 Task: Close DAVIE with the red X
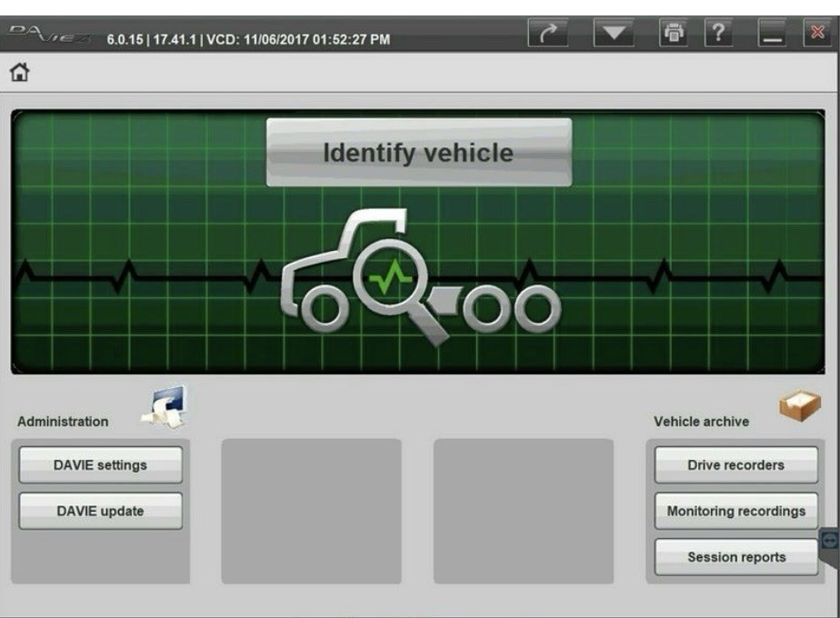pos(817,34)
